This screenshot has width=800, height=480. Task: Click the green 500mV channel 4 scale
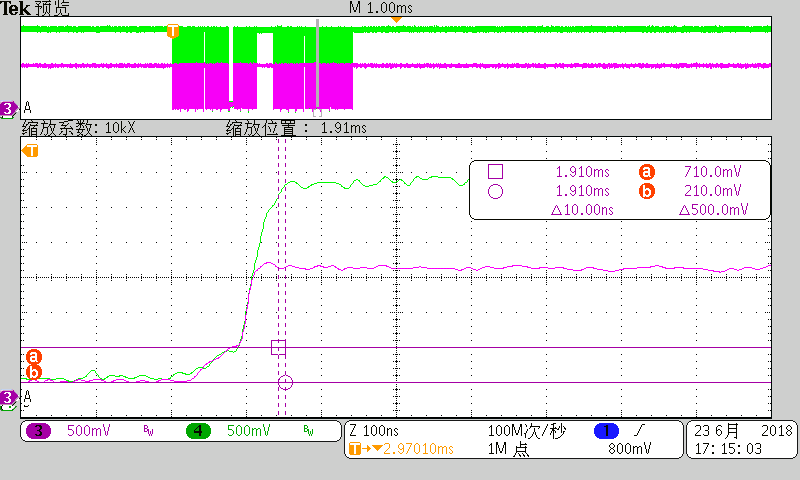click(x=248, y=431)
